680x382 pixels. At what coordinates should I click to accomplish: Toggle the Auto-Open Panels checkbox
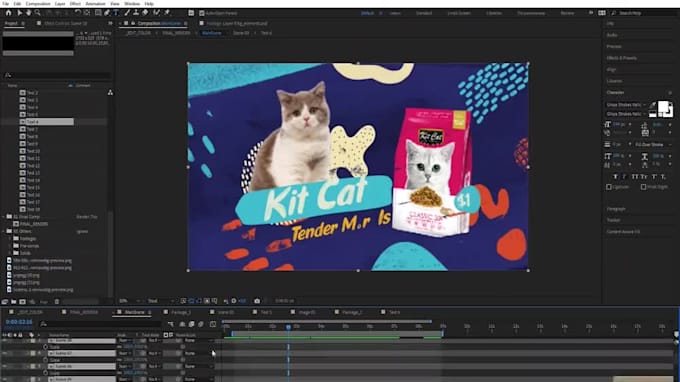[x=202, y=13]
